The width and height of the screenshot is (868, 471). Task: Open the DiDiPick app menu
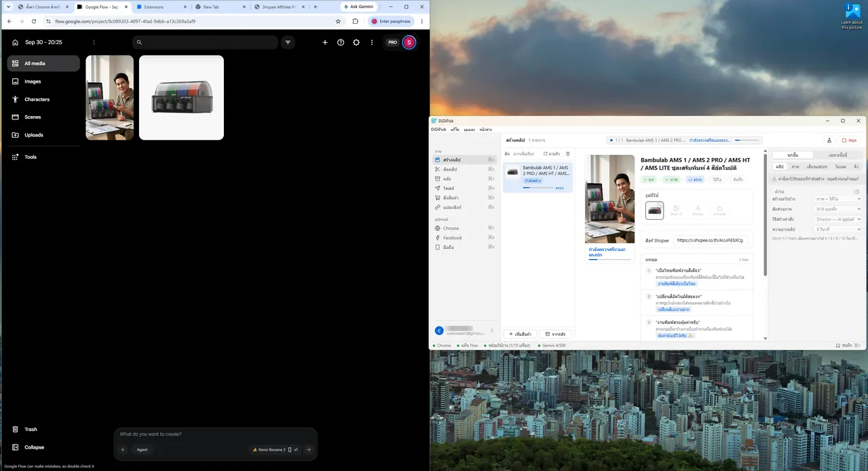[x=438, y=129]
